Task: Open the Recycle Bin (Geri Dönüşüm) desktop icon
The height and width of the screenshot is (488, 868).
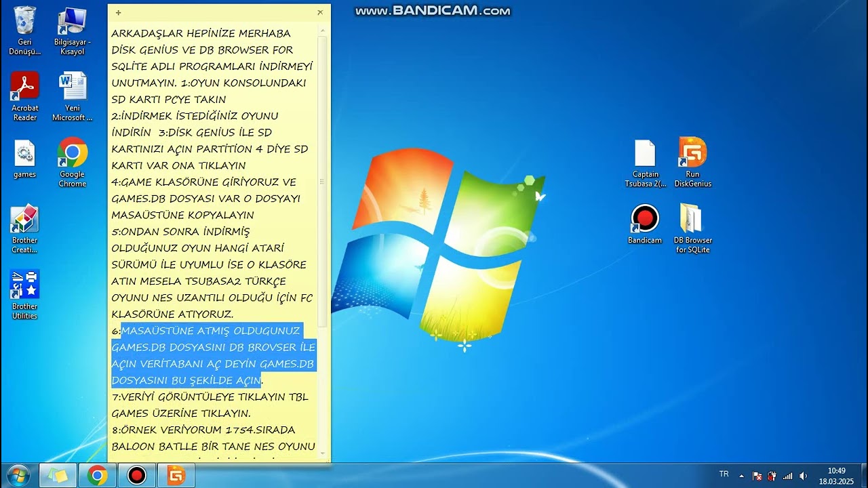Action: [24, 30]
